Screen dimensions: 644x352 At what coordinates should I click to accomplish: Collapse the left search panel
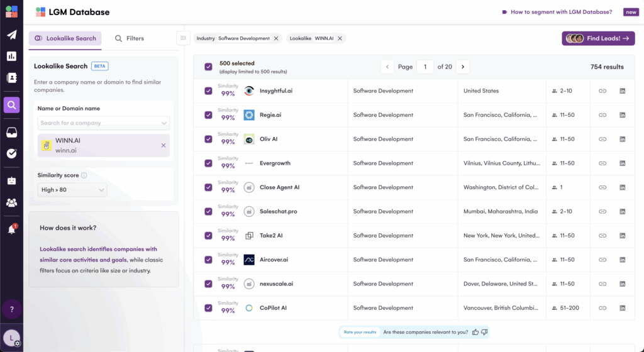click(x=183, y=38)
